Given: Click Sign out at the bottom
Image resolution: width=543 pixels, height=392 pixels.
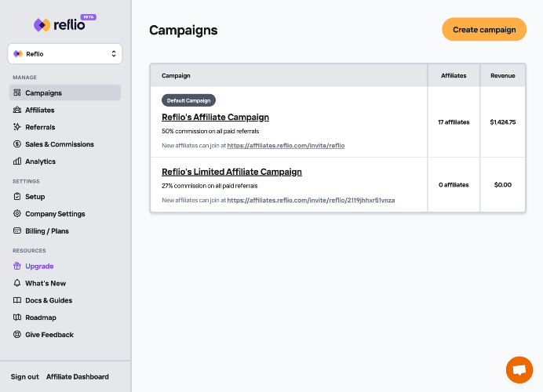Looking at the screenshot, I should (25, 377).
